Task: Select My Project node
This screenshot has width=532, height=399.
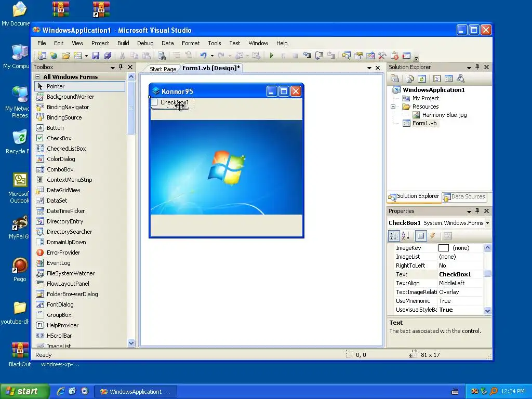Action: [425, 98]
